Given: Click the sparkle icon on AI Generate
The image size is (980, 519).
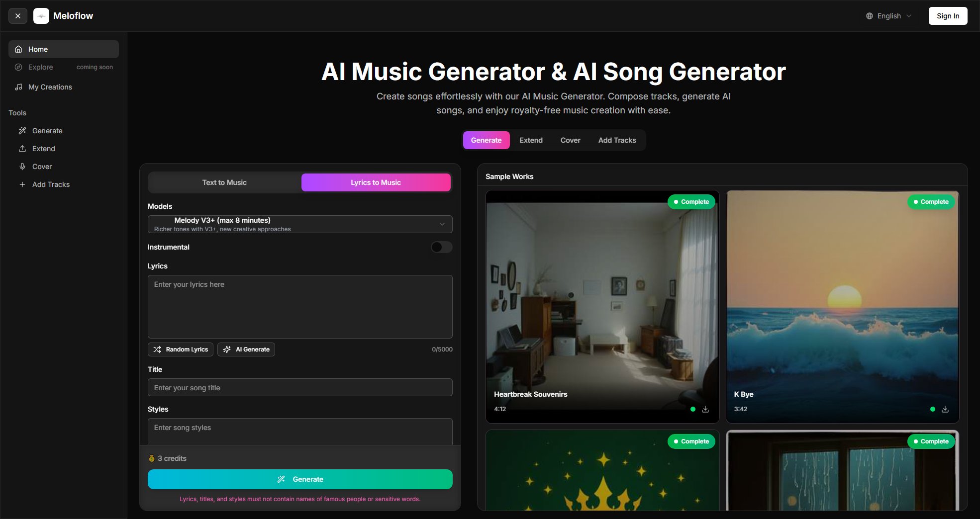Looking at the screenshot, I should (227, 349).
